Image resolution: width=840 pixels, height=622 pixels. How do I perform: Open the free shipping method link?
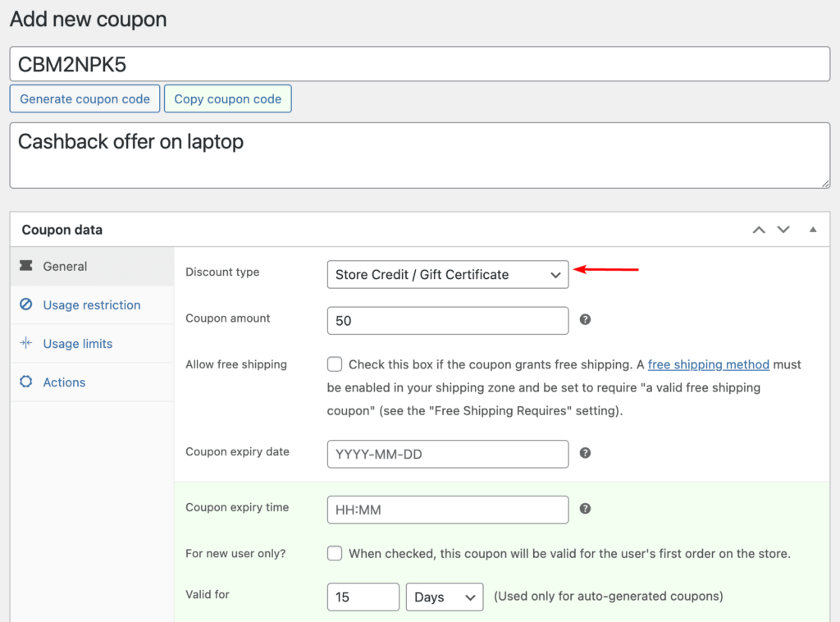click(708, 364)
